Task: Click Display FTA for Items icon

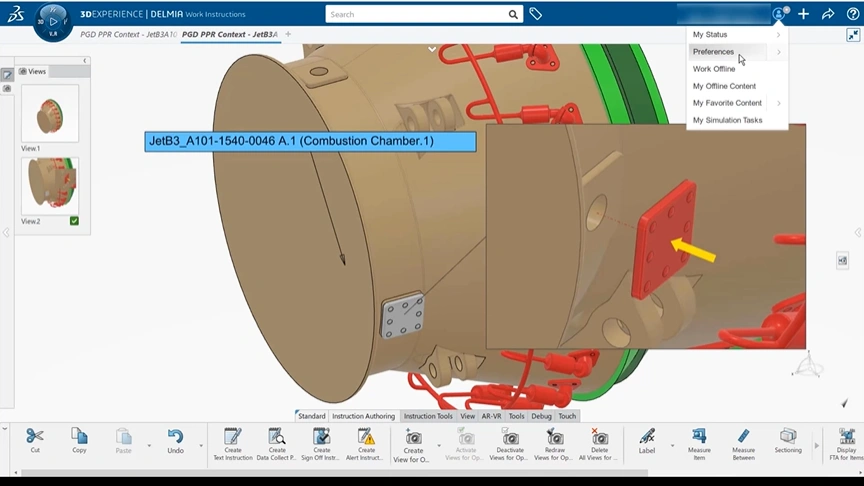Action: (846, 436)
